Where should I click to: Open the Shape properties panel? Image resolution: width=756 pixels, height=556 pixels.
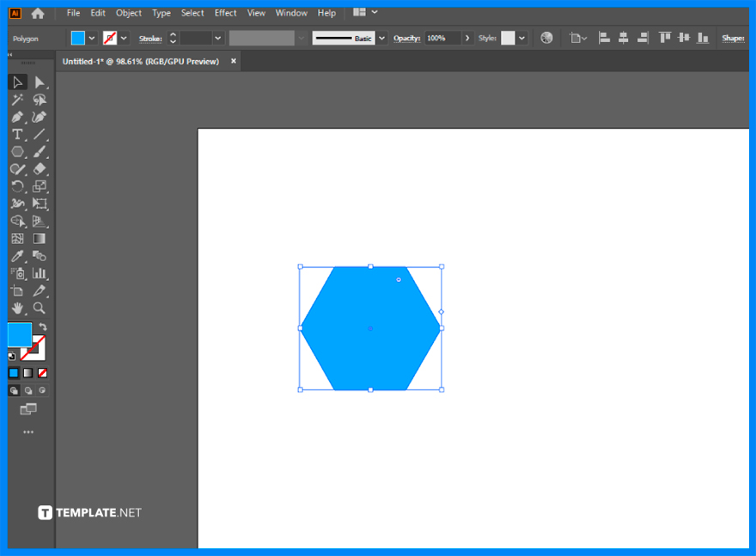733,38
